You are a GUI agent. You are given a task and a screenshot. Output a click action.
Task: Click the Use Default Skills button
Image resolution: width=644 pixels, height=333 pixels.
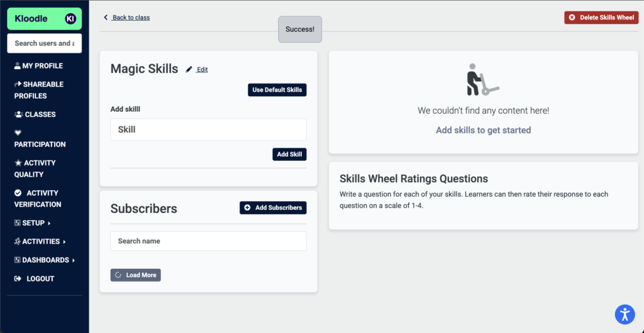(x=277, y=90)
